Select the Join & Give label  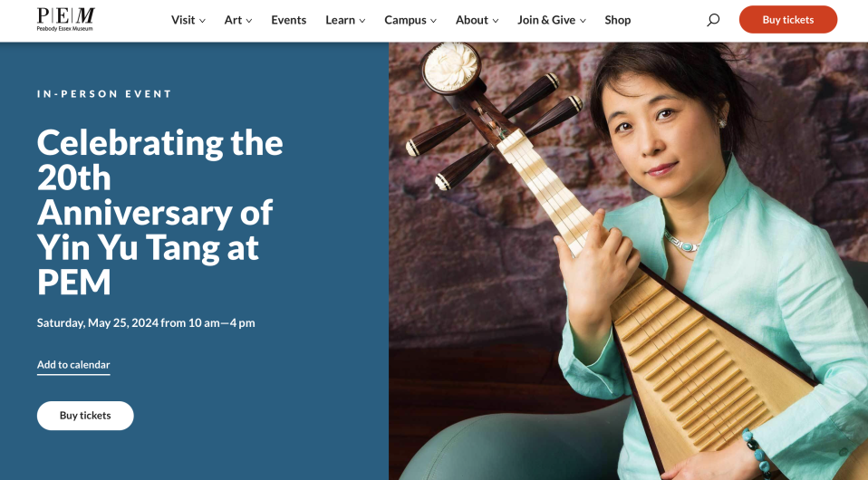coord(546,20)
